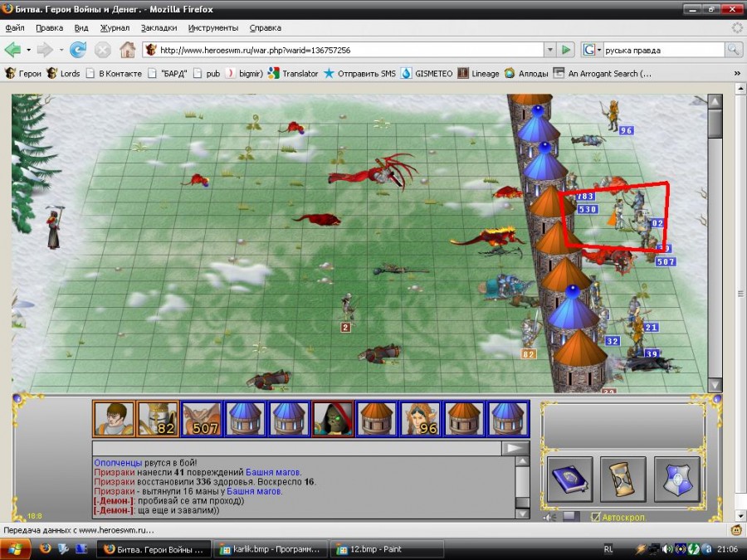Click the battle chat input field
The image size is (747, 560).
coord(297,448)
